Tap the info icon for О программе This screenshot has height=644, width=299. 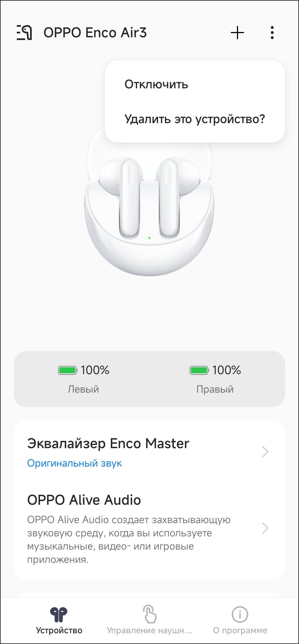point(240,614)
